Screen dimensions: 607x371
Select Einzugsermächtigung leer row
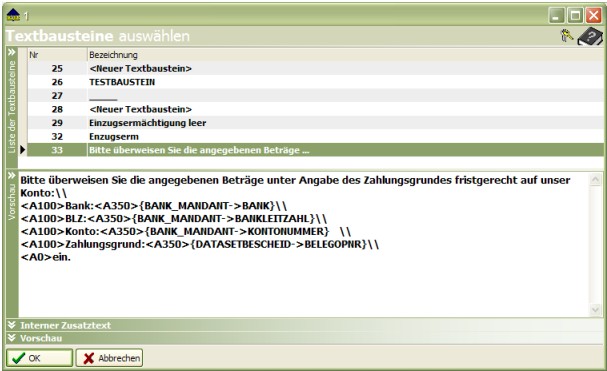click(316, 123)
